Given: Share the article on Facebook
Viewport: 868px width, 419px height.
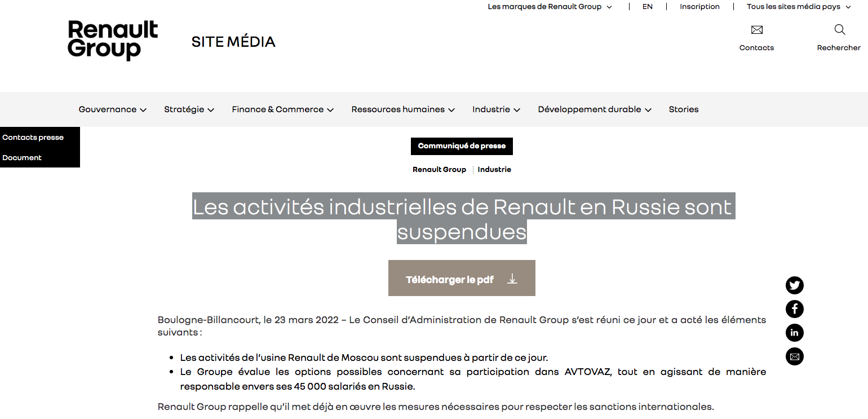Looking at the screenshot, I should click(795, 309).
